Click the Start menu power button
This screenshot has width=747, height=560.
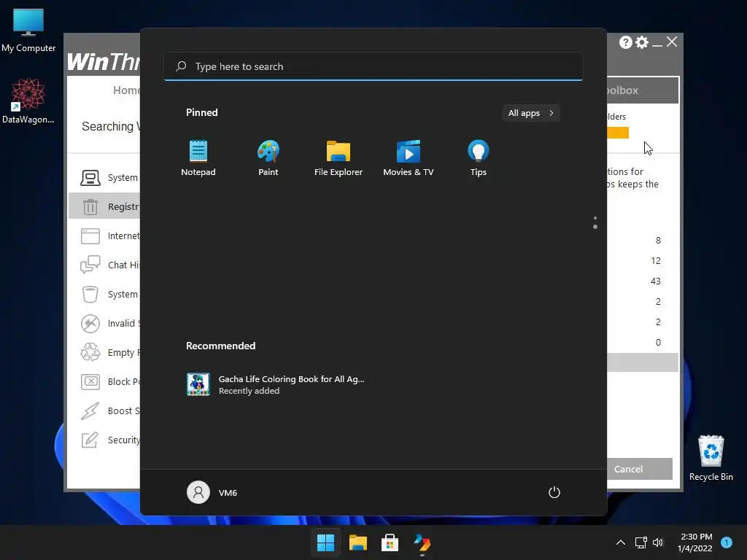pos(554,492)
